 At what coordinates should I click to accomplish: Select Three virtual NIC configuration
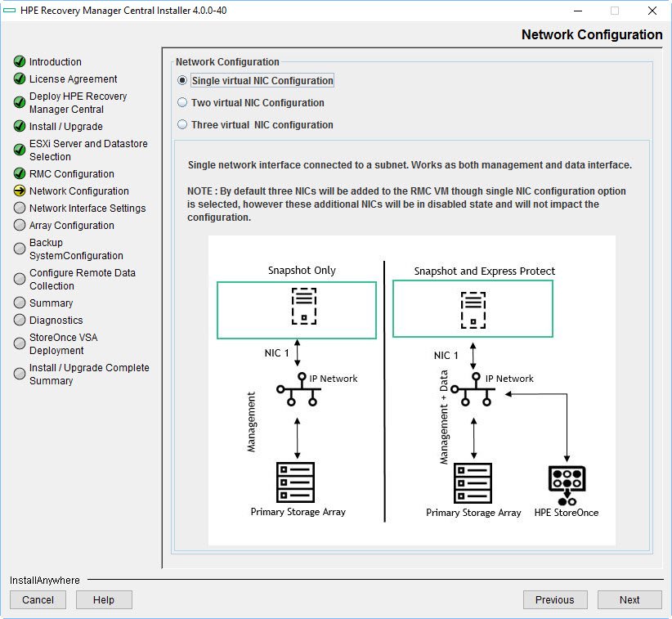[181, 124]
